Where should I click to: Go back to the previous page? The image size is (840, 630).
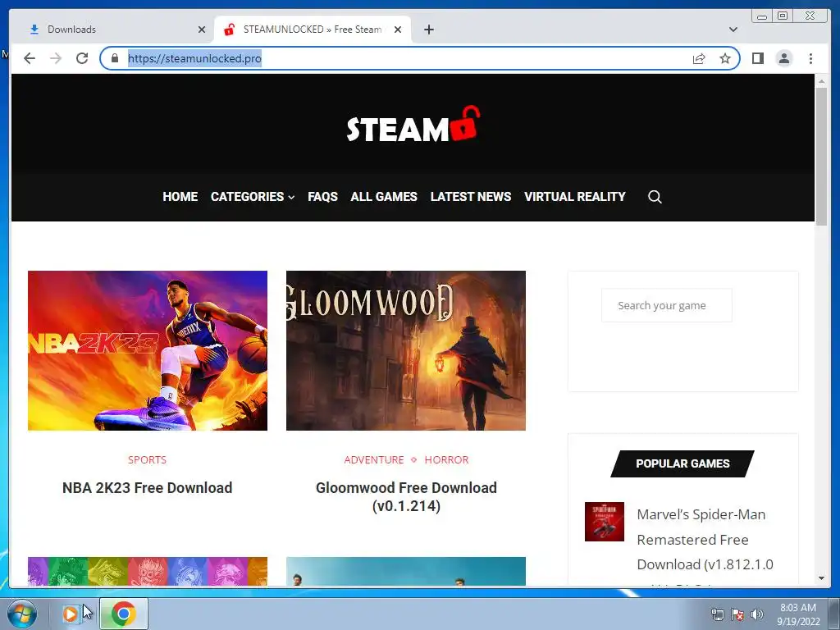(30, 58)
